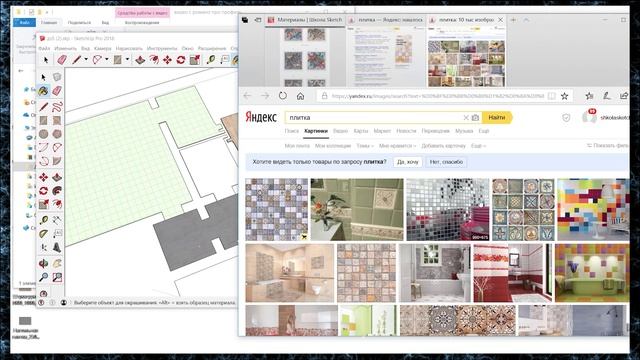Click the Text label tool in top toolbar
This screenshot has height=360, width=640.
224,60
